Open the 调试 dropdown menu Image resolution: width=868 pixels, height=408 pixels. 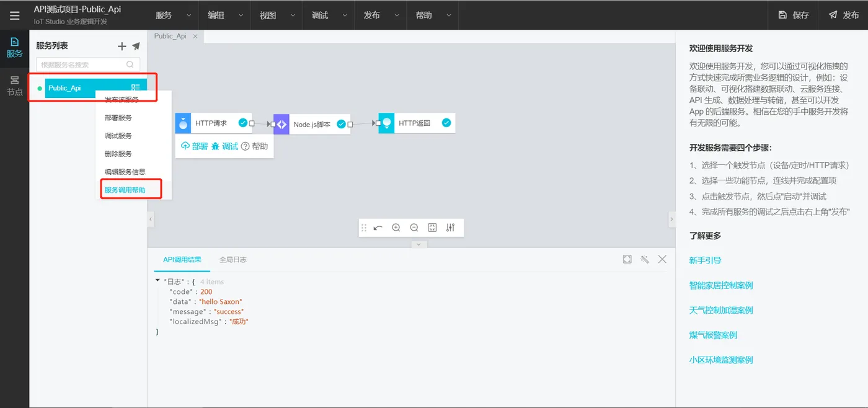[328, 15]
